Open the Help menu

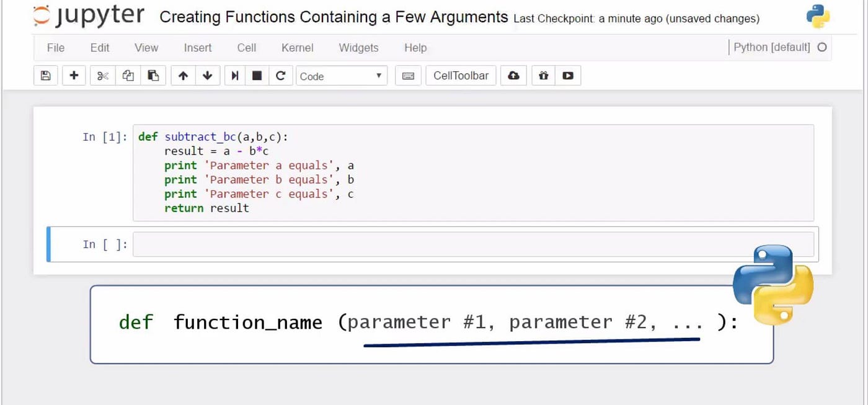point(415,48)
